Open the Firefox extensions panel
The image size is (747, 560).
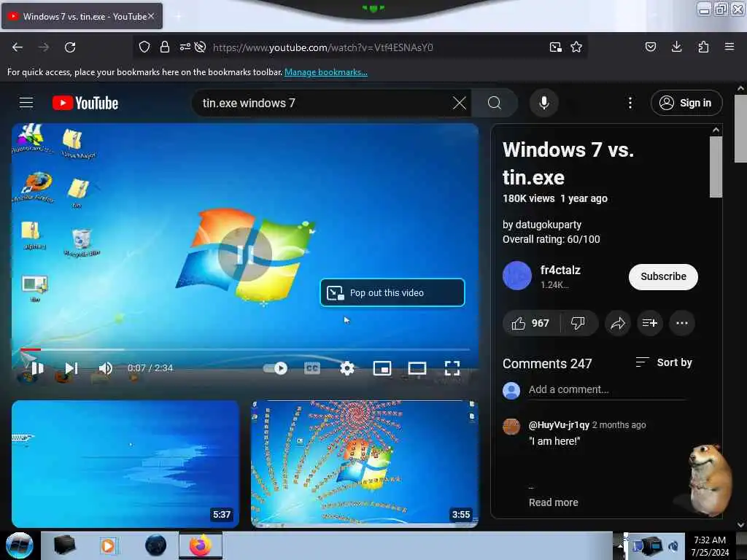703,47
